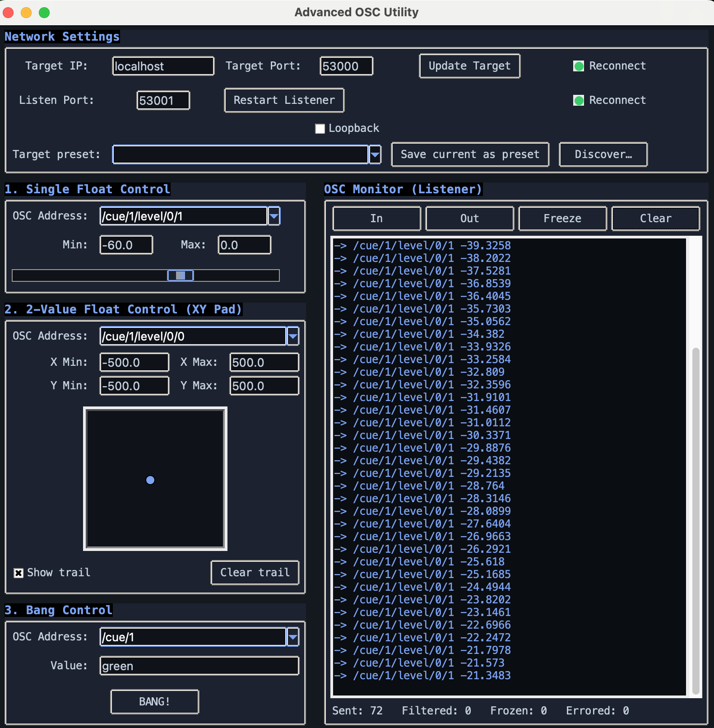714x728 pixels.
Task: Click the X Min field
Action: click(x=134, y=363)
